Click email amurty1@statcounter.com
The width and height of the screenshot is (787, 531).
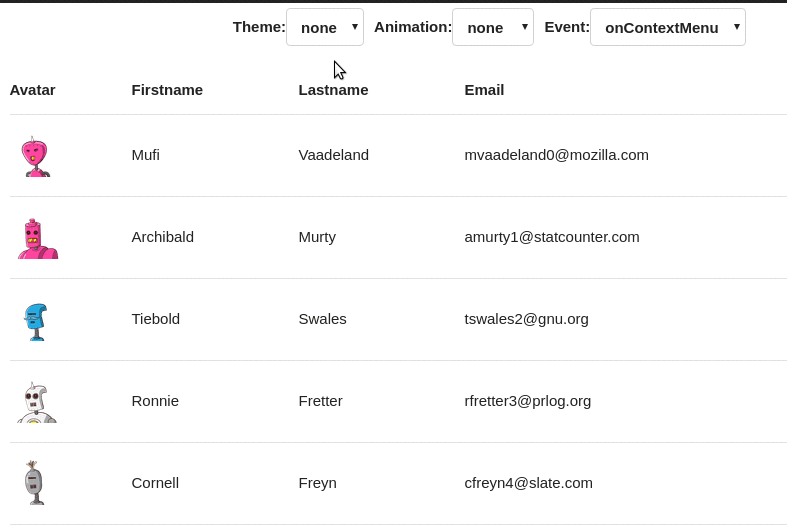point(552,236)
